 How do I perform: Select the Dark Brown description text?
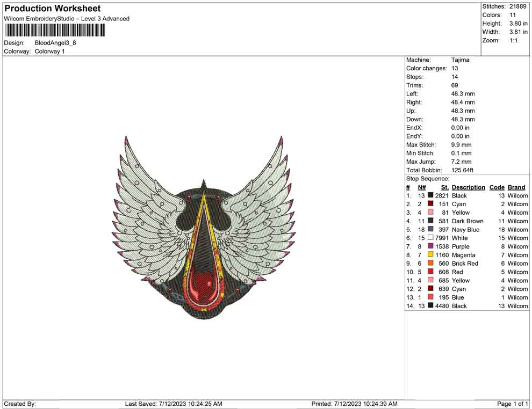point(468,221)
